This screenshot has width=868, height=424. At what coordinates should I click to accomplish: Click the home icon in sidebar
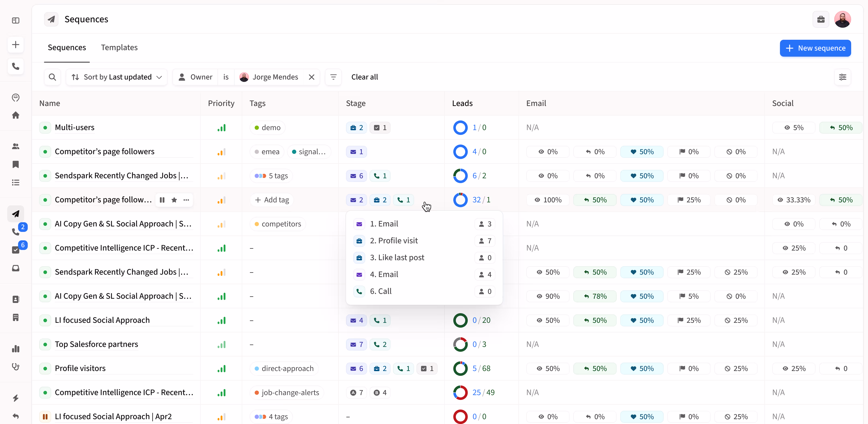pyautogui.click(x=15, y=115)
